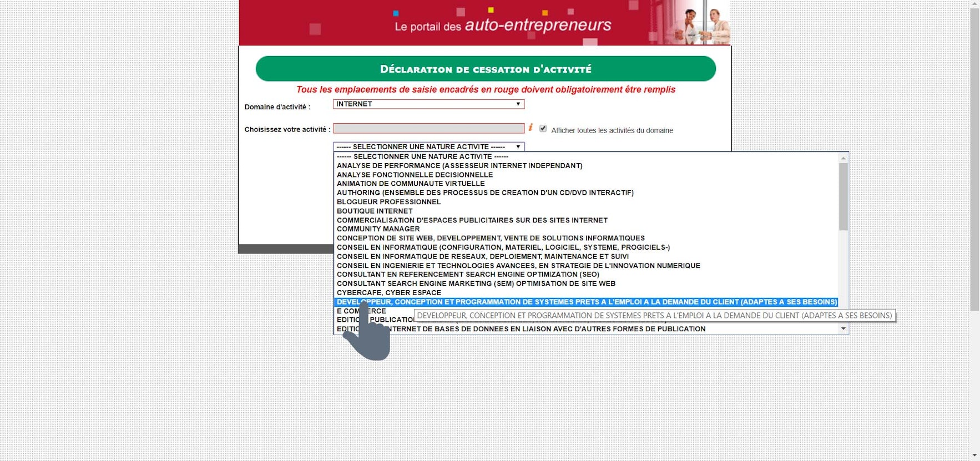Select 'COMMUNITY MANAGER' activity
The height and width of the screenshot is (461, 980).
point(586,229)
